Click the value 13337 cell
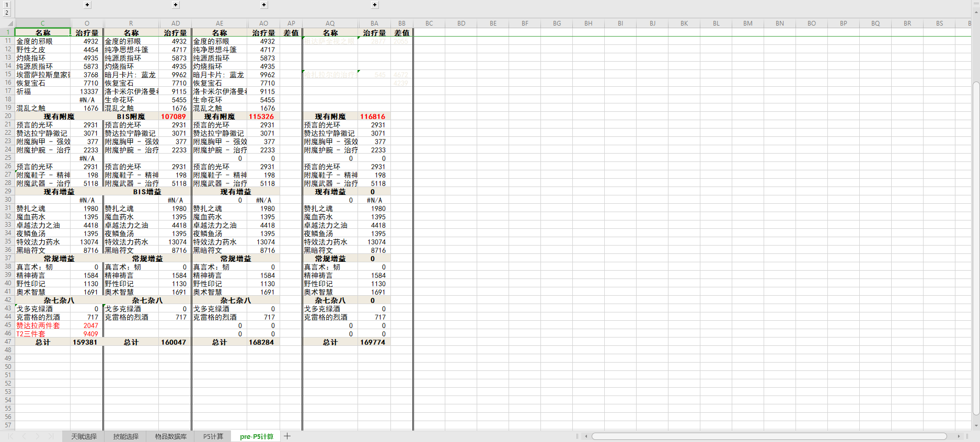The height and width of the screenshot is (442, 980). [x=87, y=91]
